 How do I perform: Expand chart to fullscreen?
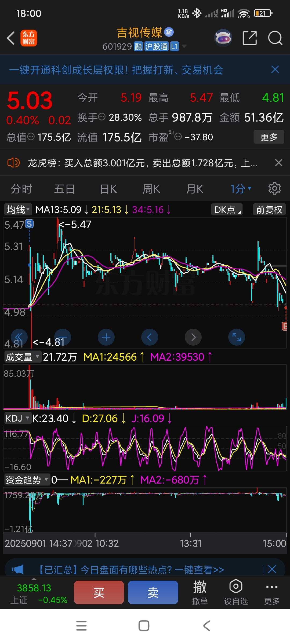click(x=237, y=337)
